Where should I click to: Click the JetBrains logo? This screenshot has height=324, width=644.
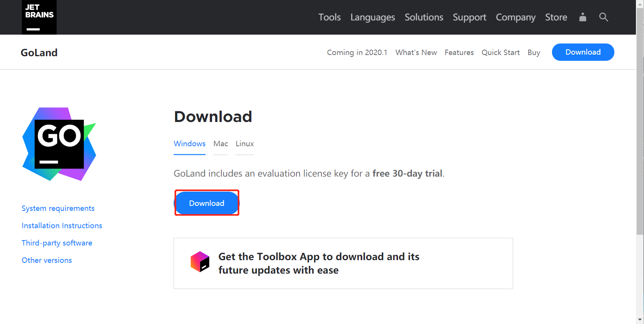click(x=39, y=17)
